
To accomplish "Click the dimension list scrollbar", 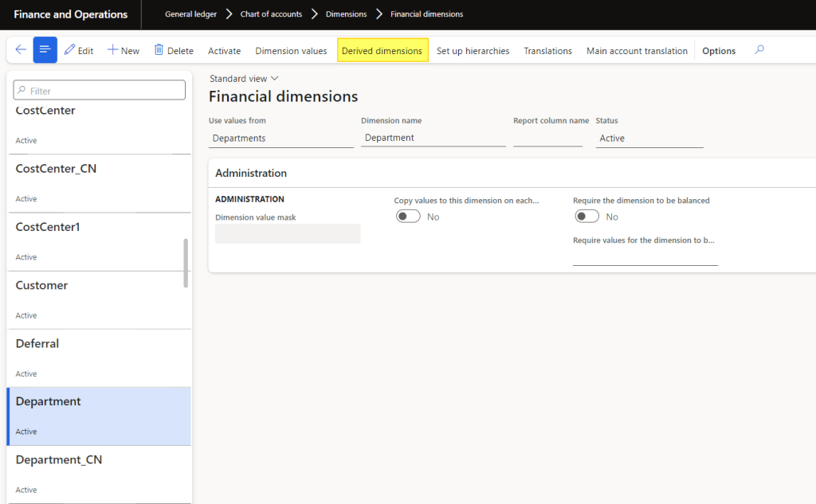I will [x=186, y=263].
